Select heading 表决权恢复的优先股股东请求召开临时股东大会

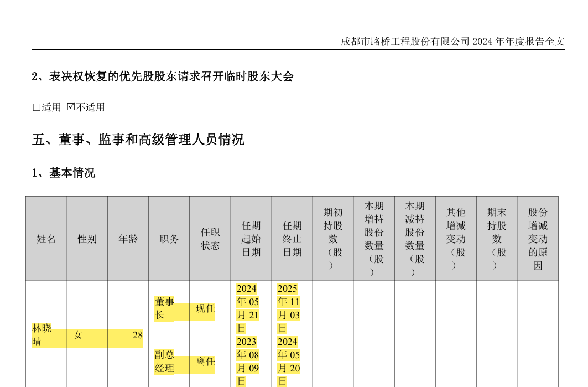tap(162, 77)
